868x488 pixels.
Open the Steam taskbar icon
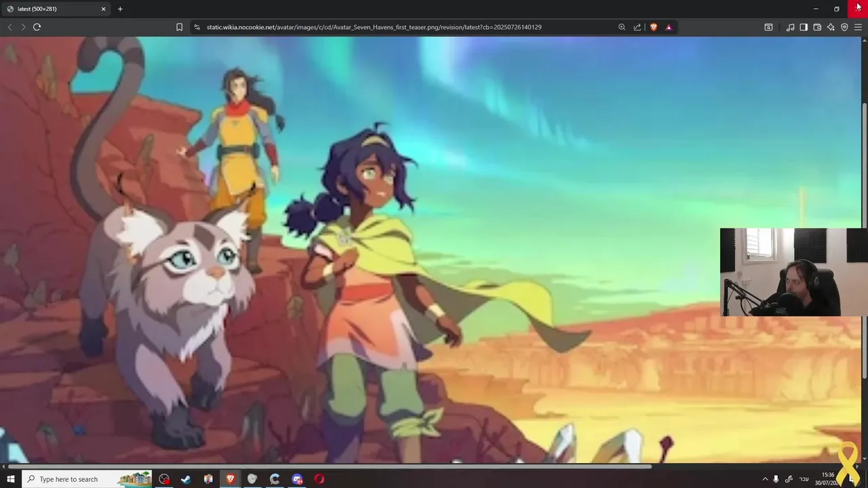point(186,479)
